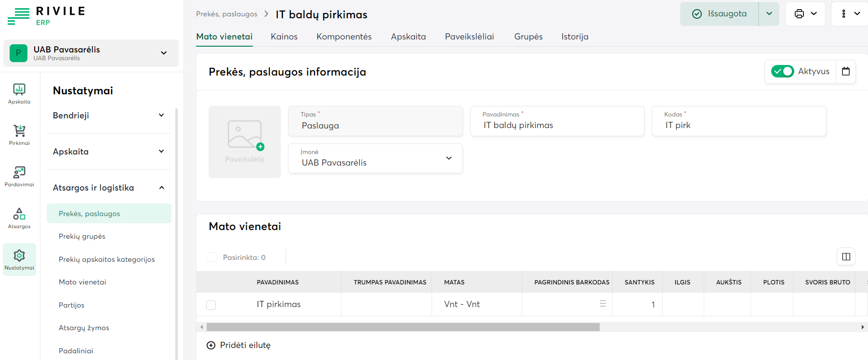Click the barcode list icon in IT pirkimas row
The width and height of the screenshot is (868, 360).
click(603, 304)
